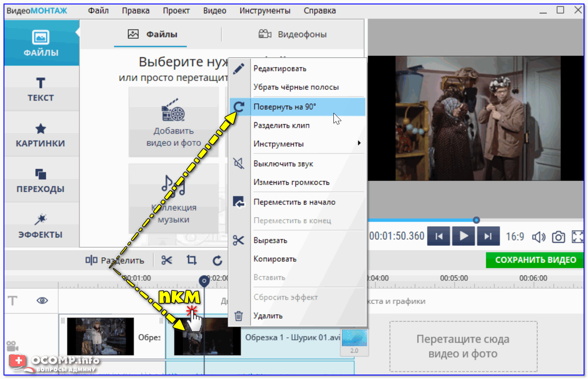Take a snapshot with the camera icon
This screenshot has width=588, height=379.
[x=558, y=237]
